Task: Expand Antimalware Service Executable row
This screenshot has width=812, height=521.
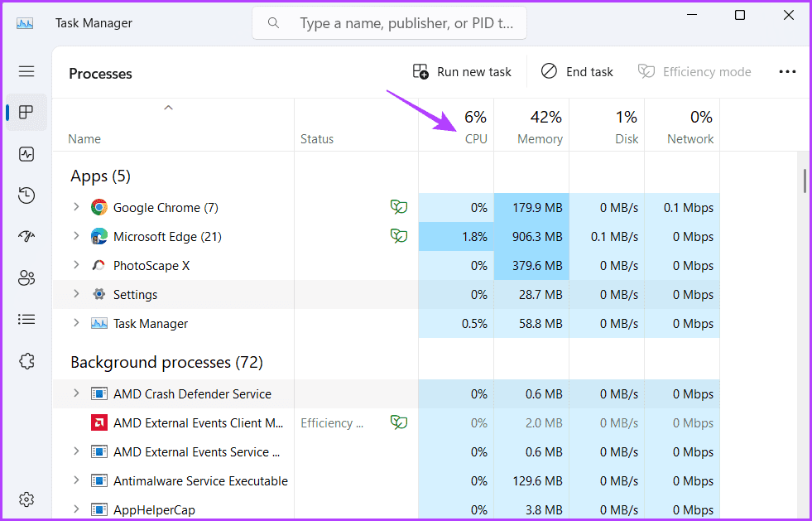Action: coord(76,480)
